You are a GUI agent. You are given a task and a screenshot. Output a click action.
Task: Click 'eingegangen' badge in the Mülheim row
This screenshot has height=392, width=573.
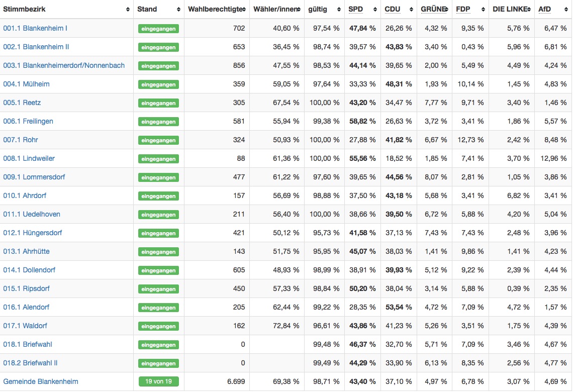coord(158,84)
